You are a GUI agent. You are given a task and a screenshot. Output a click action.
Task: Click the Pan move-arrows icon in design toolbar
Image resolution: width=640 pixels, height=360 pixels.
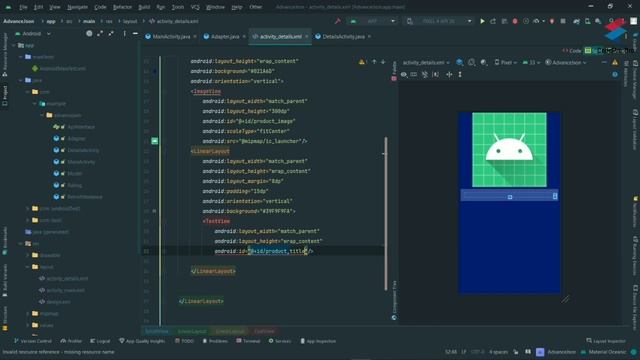click(x=449, y=74)
